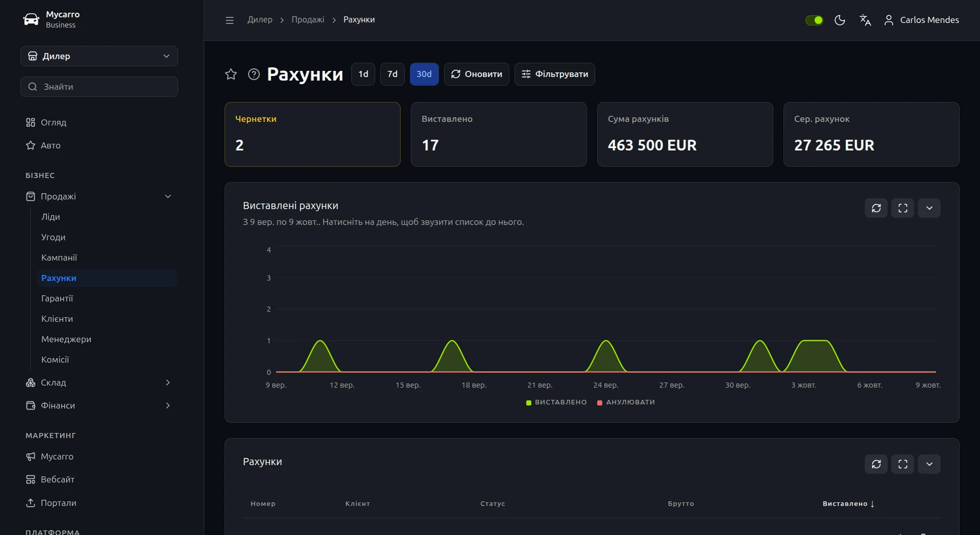This screenshot has height=535, width=980.
Task: Click the Mycarro car logo icon
Action: coord(31,19)
